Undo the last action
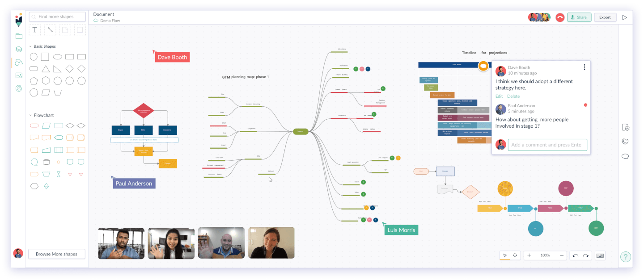 click(x=576, y=255)
